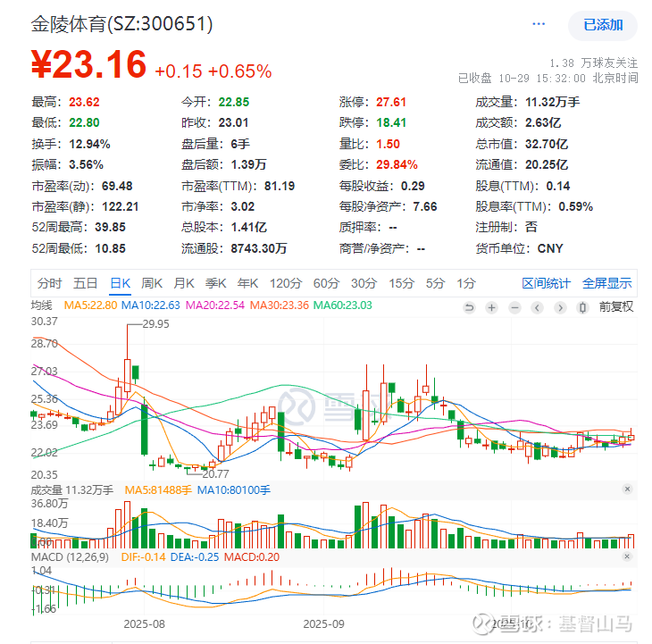Click the MACD (12,26,9) indicator label
Viewport: 652px width, 644px height.
tap(70, 557)
